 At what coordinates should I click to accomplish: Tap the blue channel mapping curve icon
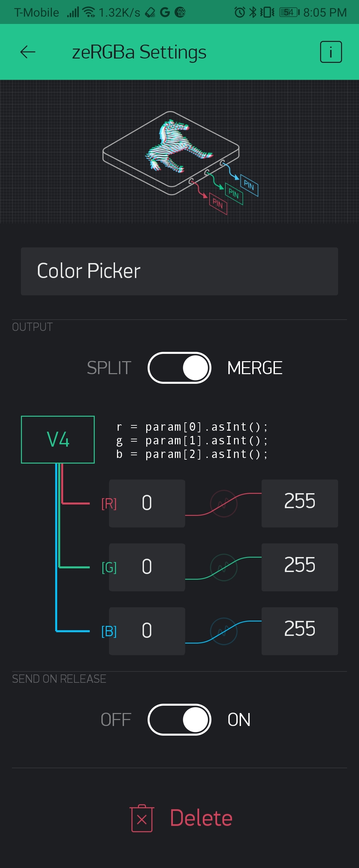tap(224, 631)
